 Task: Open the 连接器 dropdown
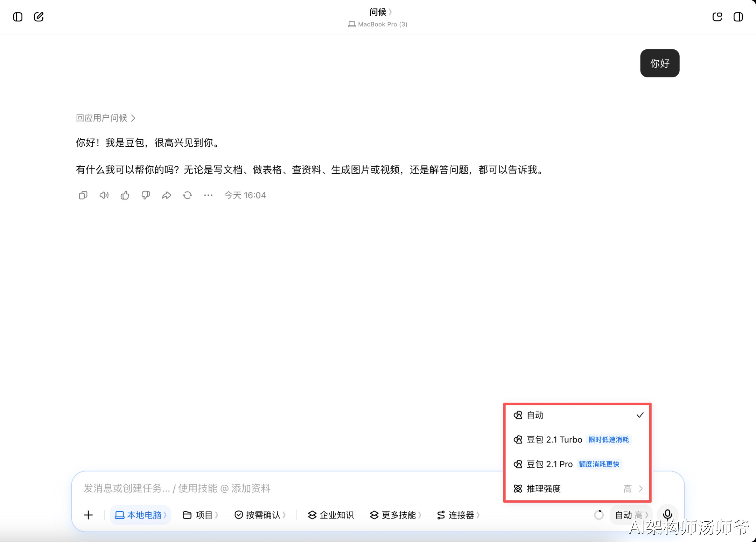pos(458,515)
